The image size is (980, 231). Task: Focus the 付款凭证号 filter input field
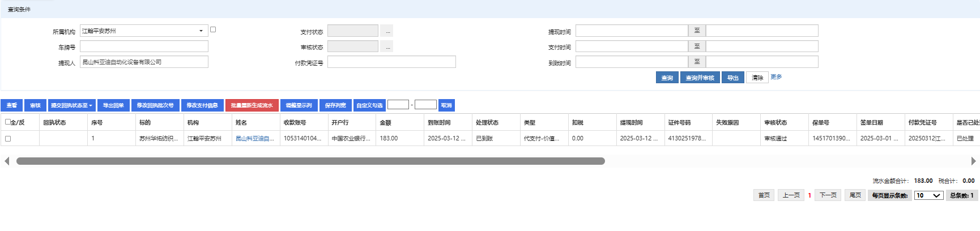391,62
